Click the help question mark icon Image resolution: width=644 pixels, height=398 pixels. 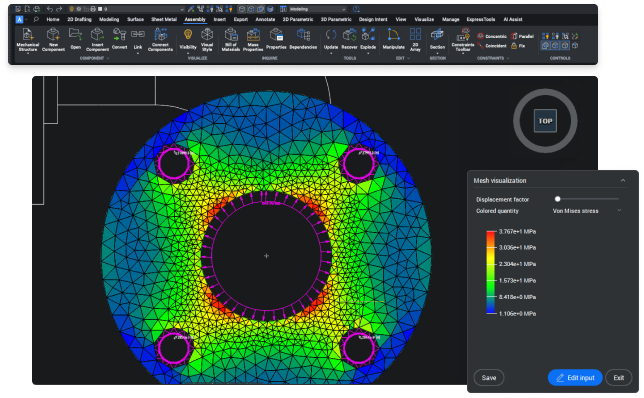coord(356,9)
